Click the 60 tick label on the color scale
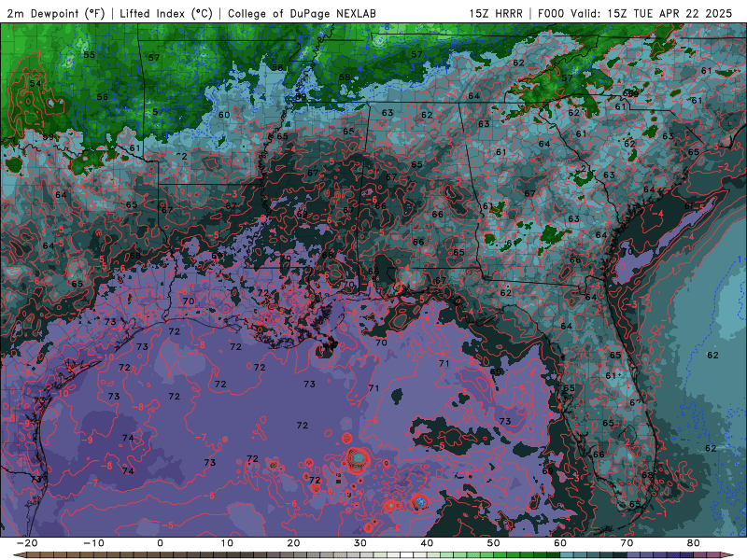 (560, 543)
